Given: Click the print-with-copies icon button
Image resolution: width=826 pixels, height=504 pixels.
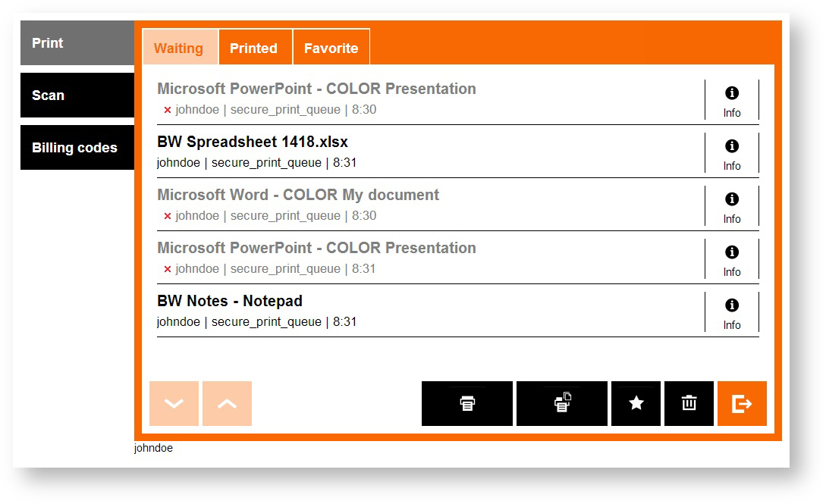Looking at the screenshot, I should point(561,403).
